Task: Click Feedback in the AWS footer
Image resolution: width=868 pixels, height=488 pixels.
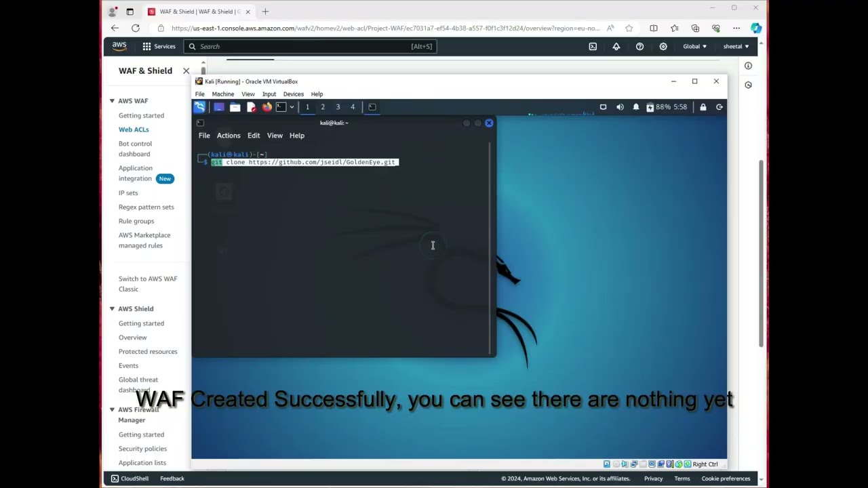Action: click(172, 479)
